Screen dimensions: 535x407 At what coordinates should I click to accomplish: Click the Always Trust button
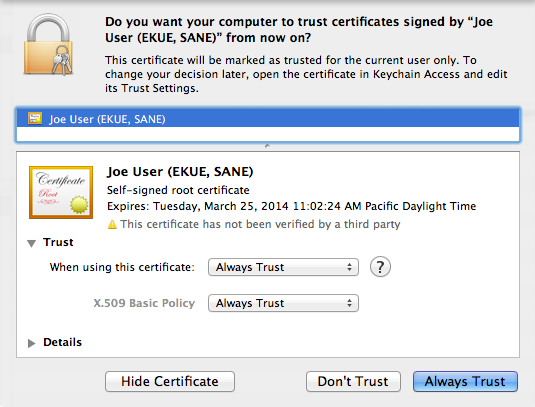tap(465, 381)
